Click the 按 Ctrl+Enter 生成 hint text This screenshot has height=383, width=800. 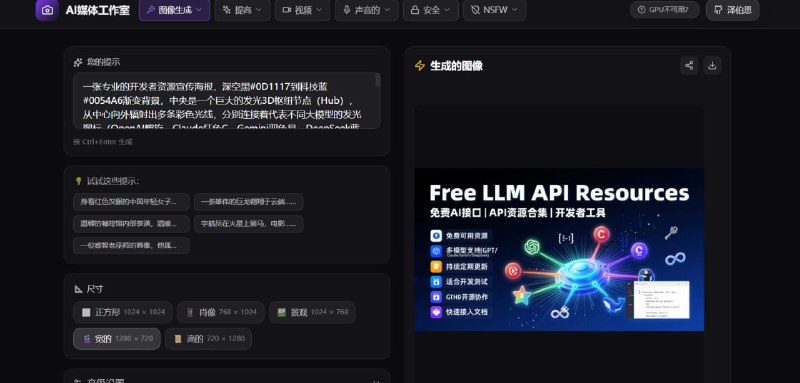103,142
